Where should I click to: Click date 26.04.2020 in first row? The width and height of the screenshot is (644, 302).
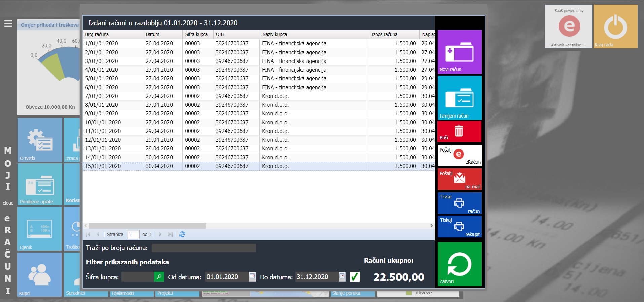point(159,43)
